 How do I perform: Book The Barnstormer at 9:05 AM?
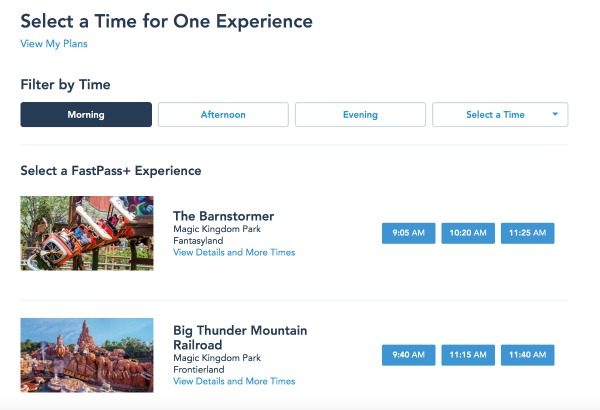408,233
